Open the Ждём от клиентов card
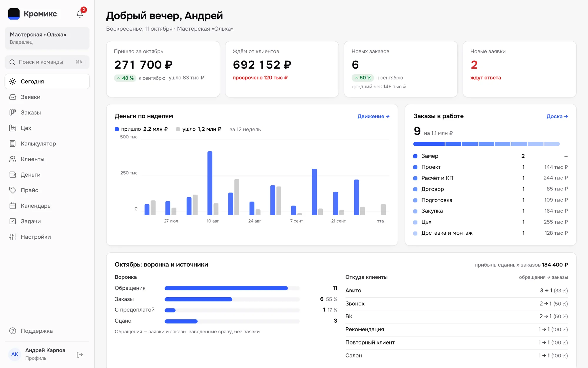The width and height of the screenshot is (588, 368). click(282, 69)
